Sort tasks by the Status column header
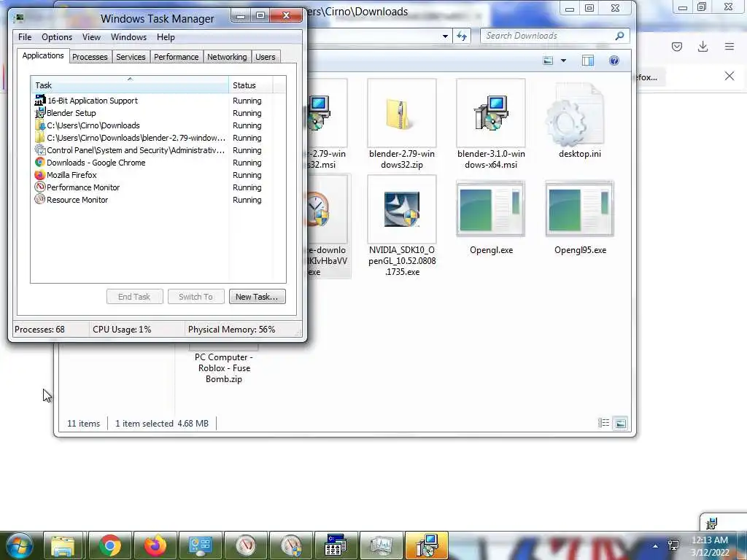Image resolution: width=747 pixels, height=560 pixels. click(251, 85)
